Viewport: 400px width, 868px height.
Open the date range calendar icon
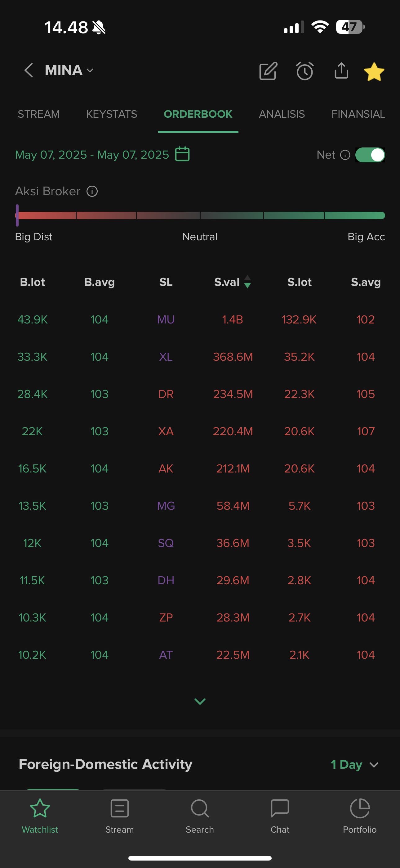click(183, 154)
